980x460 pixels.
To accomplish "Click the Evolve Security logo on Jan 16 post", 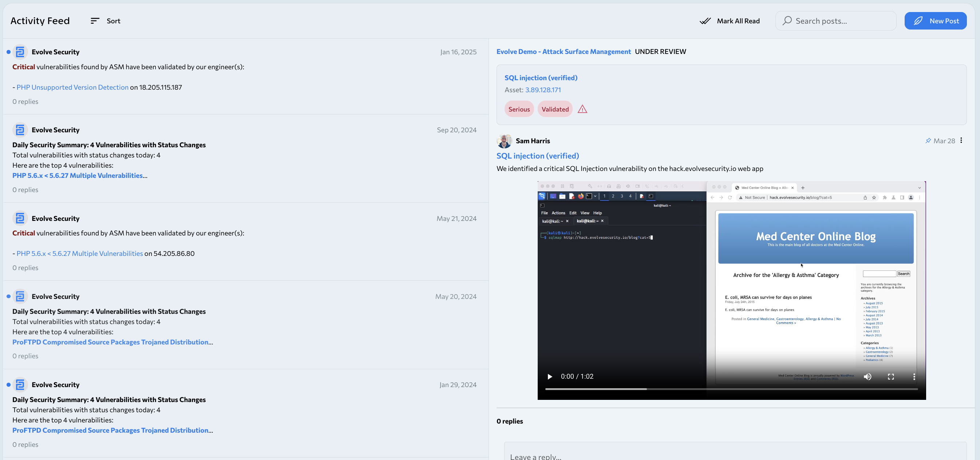I will pyautogui.click(x=20, y=52).
